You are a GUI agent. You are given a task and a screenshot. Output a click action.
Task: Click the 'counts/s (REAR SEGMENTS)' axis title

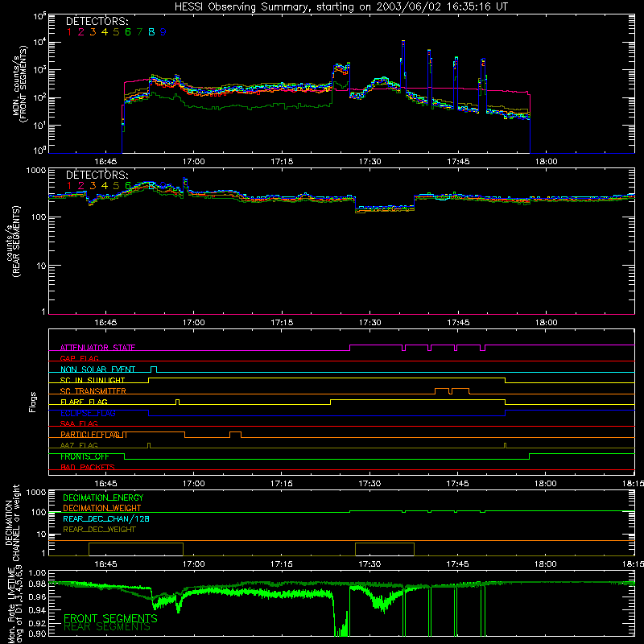coord(13,242)
